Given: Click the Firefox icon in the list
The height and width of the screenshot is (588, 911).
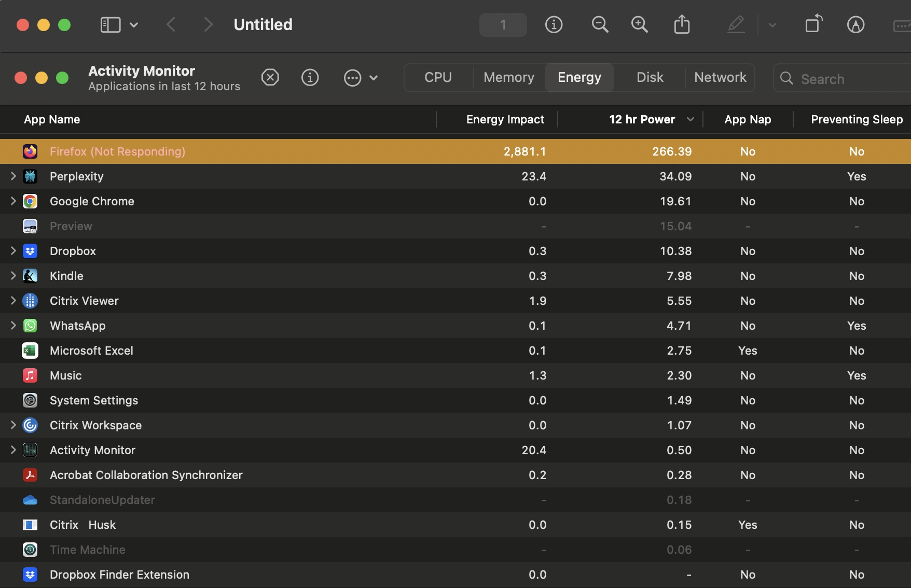Looking at the screenshot, I should [30, 151].
